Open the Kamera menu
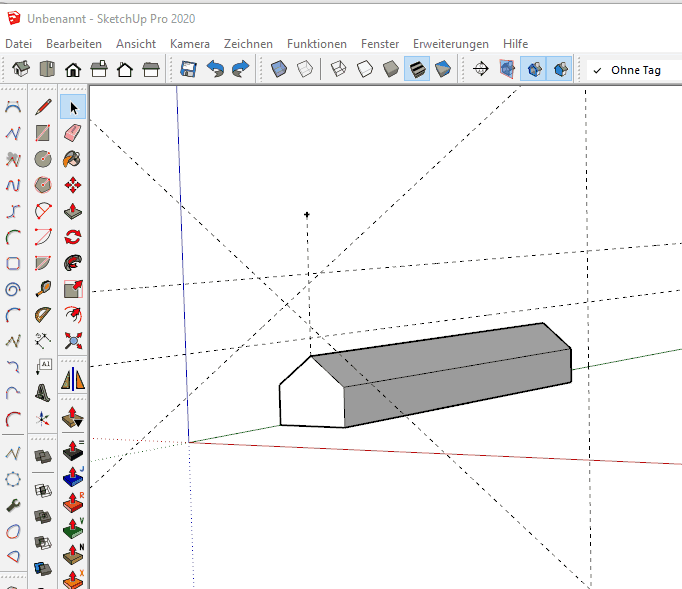 pos(190,44)
